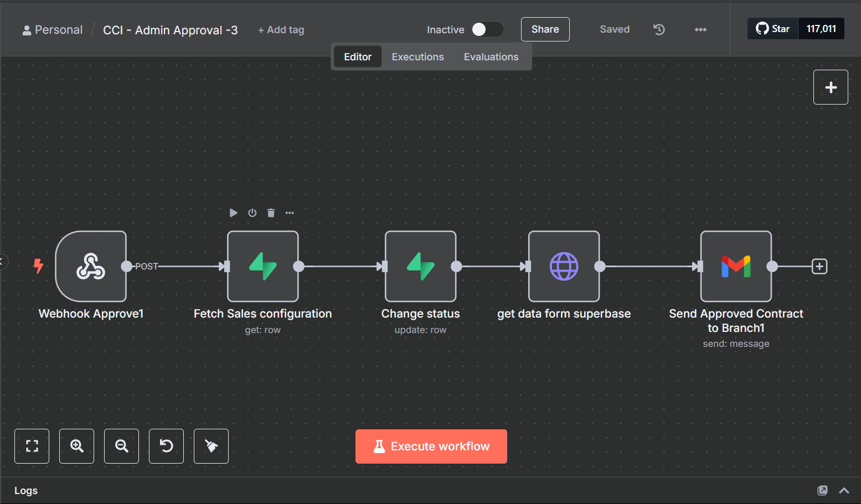
Task: Switch to the Executions tab
Action: point(417,57)
